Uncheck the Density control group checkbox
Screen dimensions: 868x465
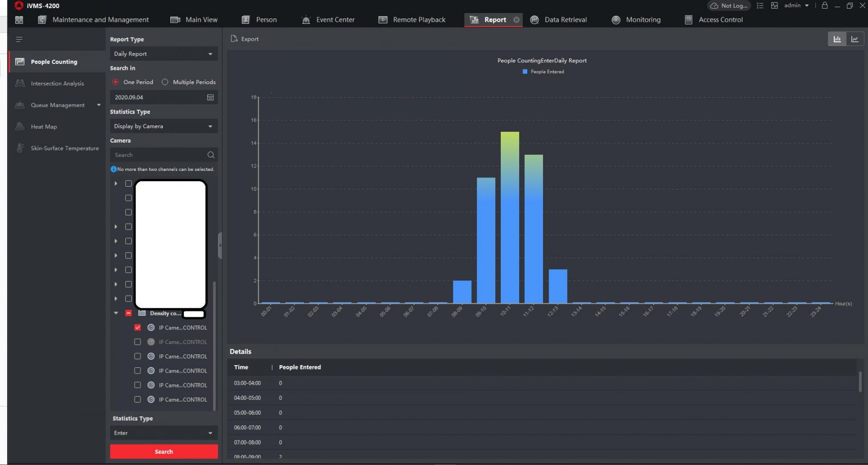[129, 313]
